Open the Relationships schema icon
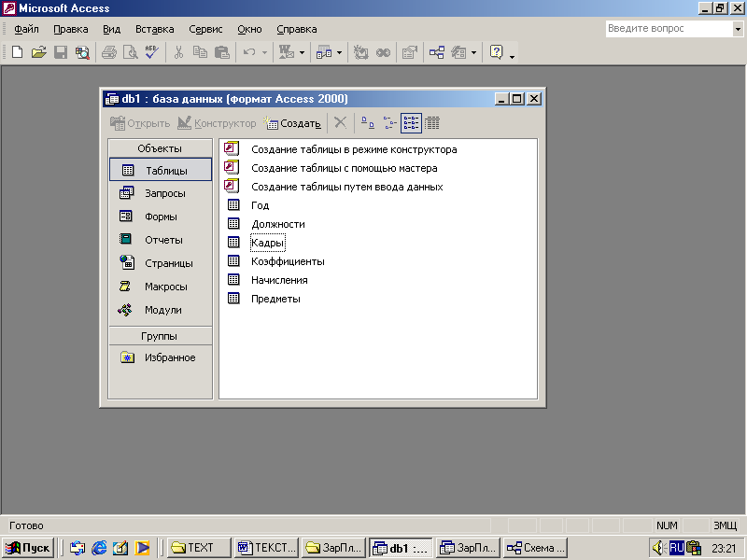Screen dimensions: 747x560 tap(437, 52)
